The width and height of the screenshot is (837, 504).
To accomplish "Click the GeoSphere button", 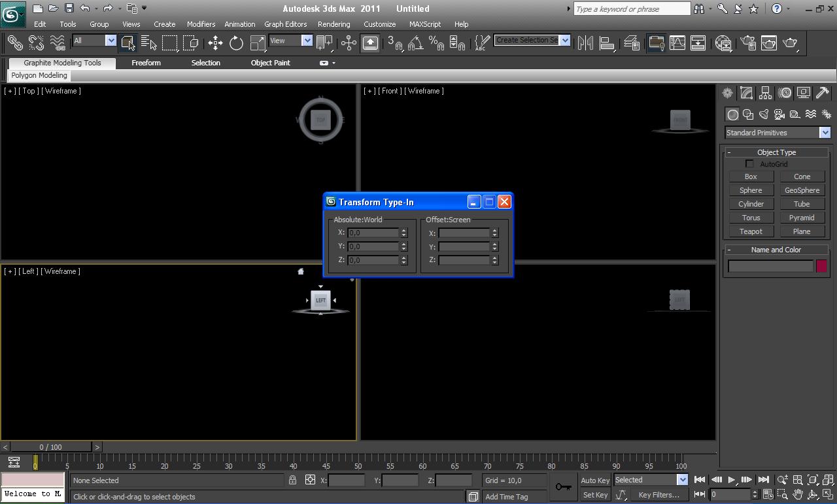I will tap(802, 190).
